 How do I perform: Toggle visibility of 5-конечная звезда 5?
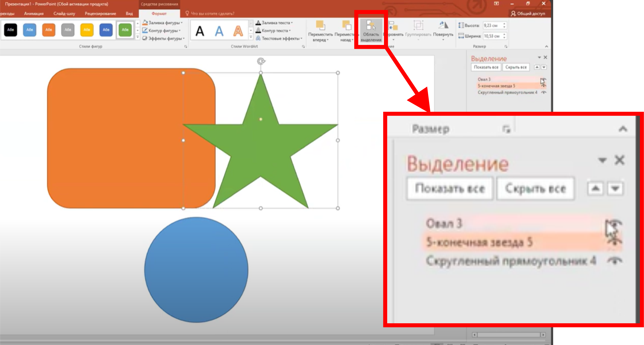[543, 86]
